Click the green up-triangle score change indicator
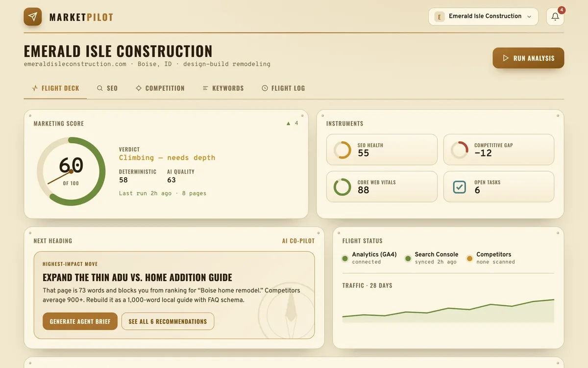 click(289, 124)
